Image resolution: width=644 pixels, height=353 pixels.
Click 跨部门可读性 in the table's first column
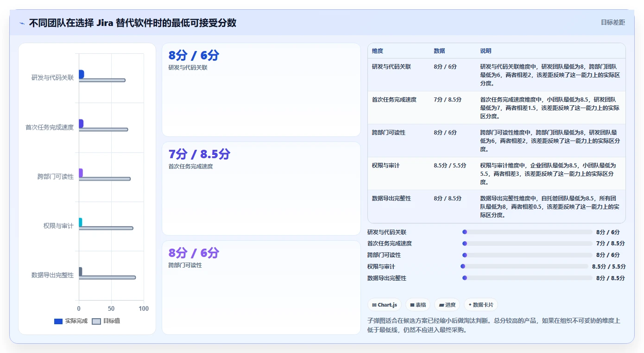click(x=388, y=133)
